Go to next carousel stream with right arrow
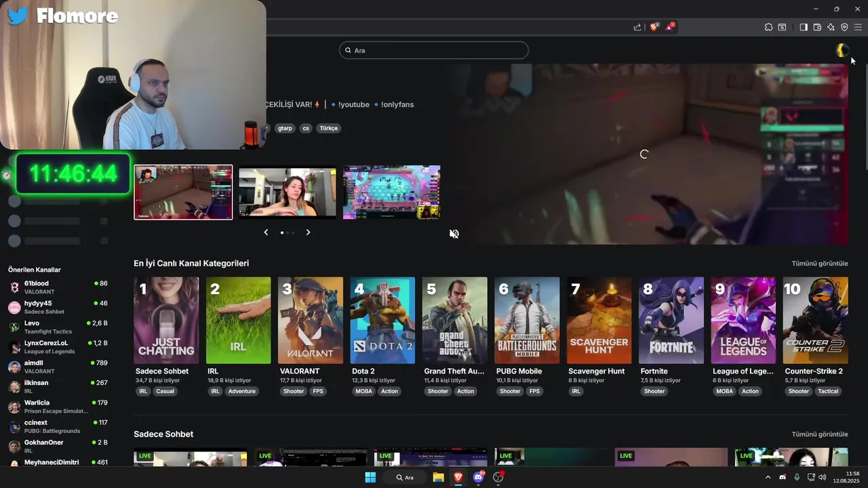Viewport: 868px width, 488px height. [x=308, y=232]
